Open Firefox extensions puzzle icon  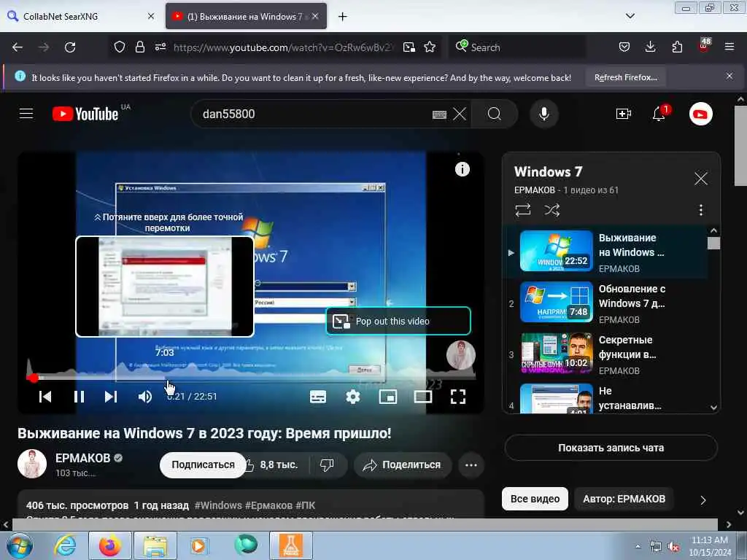pyautogui.click(x=677, y=47)
